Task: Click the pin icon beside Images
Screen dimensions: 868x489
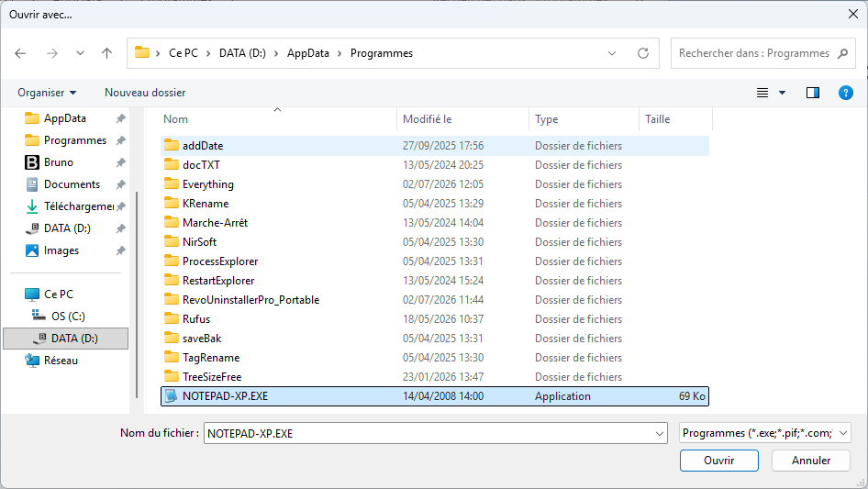Action: (x=121, y=250)
